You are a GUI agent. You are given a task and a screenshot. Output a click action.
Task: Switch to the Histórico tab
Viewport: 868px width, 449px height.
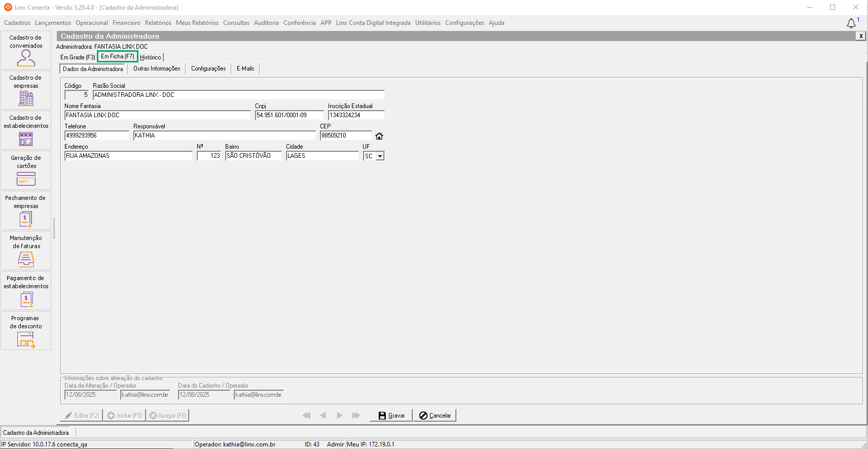pos(151,57)
